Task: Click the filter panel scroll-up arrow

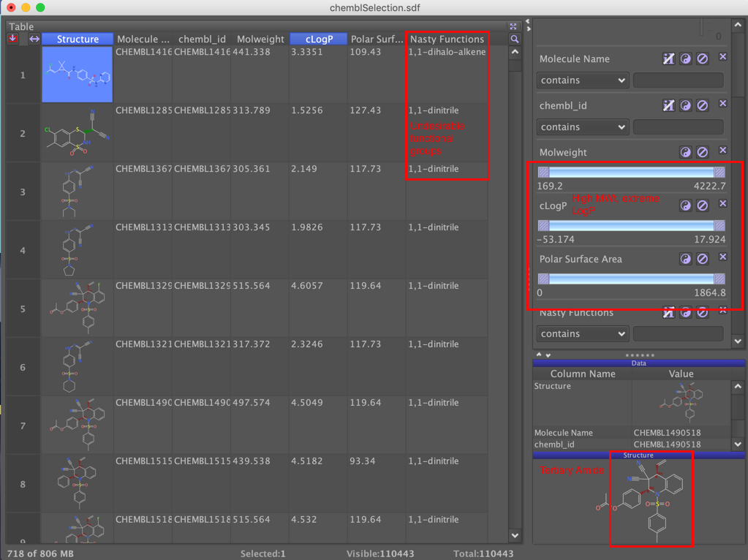Action: 738,25
